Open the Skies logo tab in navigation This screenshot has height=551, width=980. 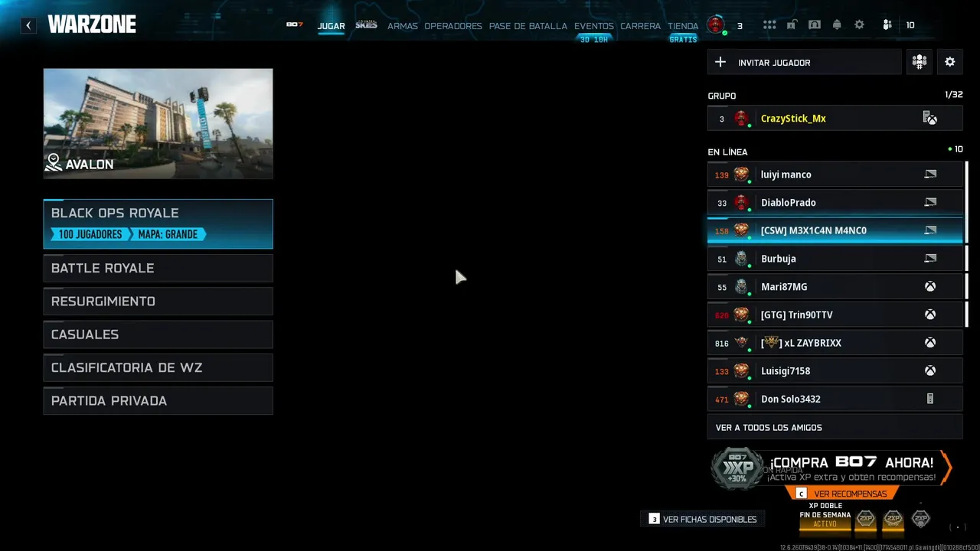(x=366, y=25)
